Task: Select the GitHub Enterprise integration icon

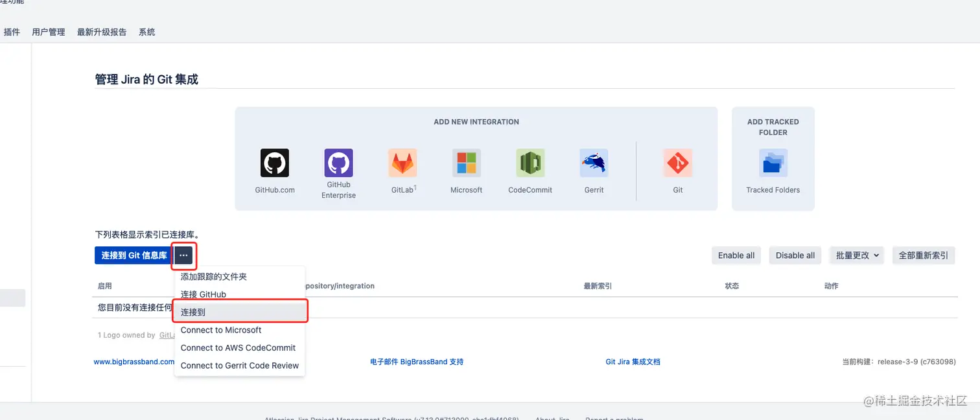Action: pos(338,163)
